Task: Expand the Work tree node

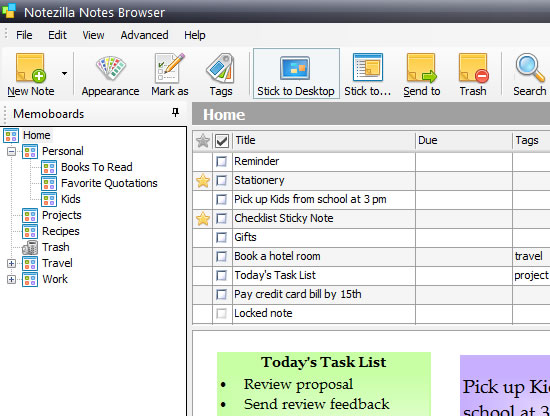Action: pos(12,280)
